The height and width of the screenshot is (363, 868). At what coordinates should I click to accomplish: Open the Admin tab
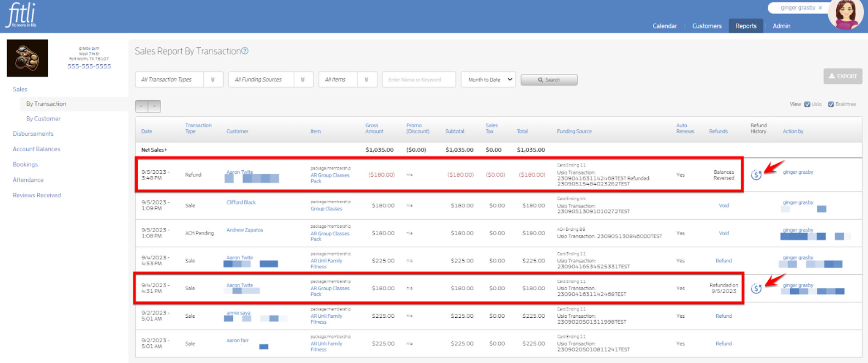pos(781,26)
